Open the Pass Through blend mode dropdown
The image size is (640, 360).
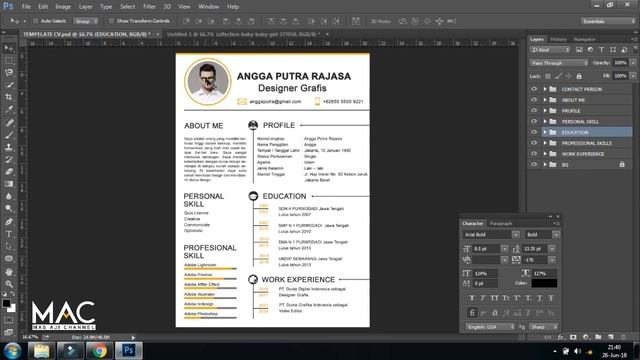click(x=559, y=63)
